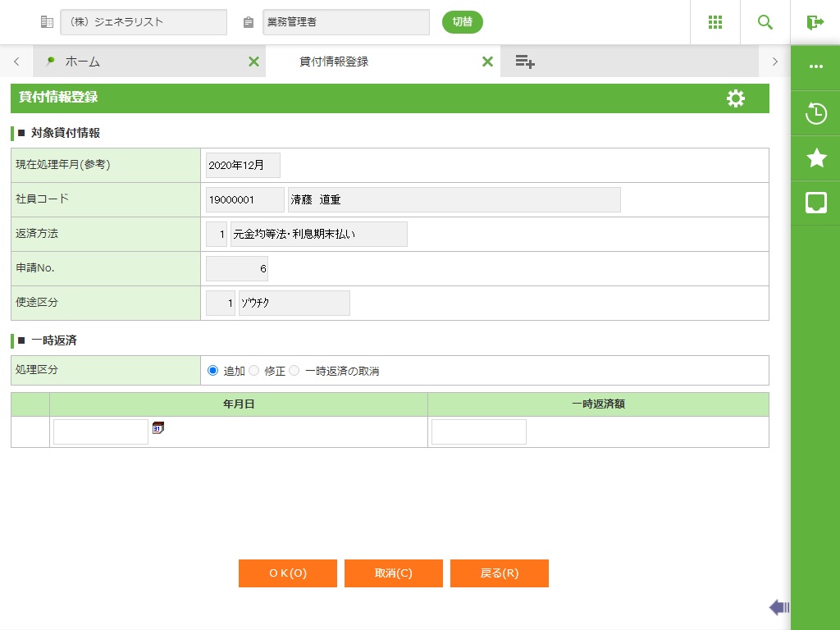This screenshot has height=630, width=840.
Task: Open the settings gear on 貸付情報登録 header
Action: [736, 98]
